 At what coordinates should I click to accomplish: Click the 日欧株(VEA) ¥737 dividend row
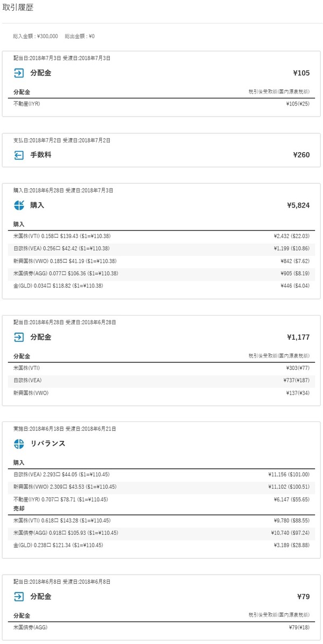[161, 381]
